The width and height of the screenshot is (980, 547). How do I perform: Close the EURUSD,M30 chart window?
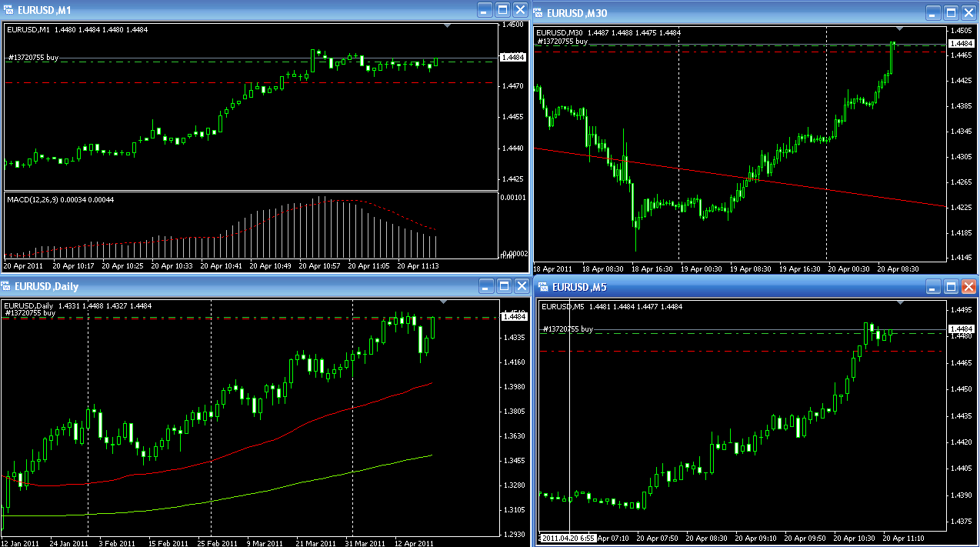coord(968,12)
